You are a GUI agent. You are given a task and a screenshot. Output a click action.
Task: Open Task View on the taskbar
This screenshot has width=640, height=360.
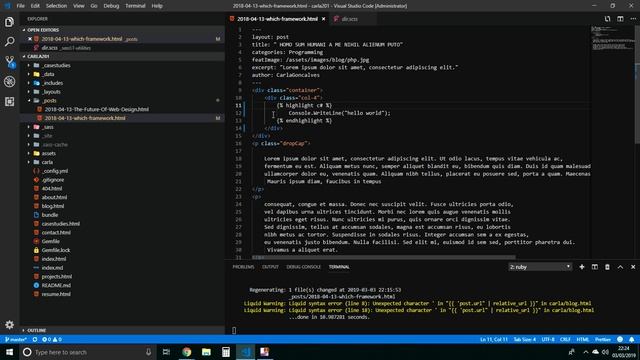click(x=166, y=352)
